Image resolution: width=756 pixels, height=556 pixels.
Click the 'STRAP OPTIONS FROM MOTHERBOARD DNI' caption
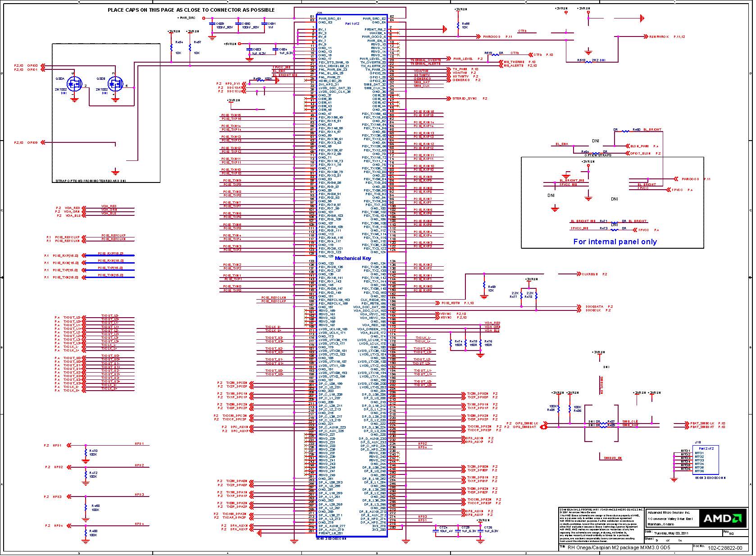pos(91,181)
